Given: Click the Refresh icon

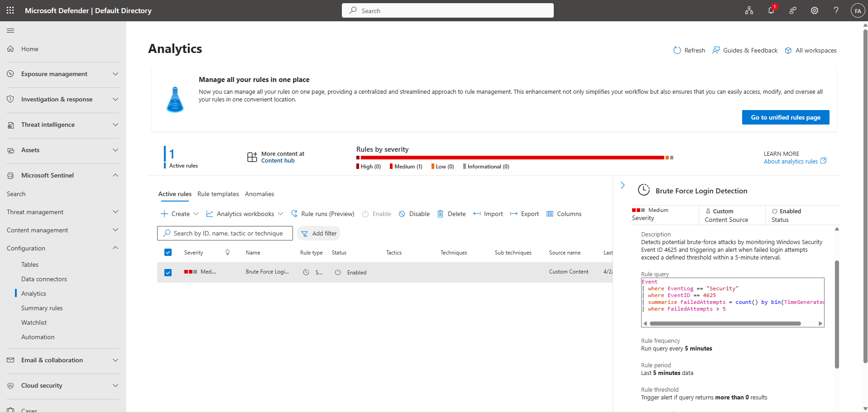Looking at the screenshot, I should tap(677, 50).
